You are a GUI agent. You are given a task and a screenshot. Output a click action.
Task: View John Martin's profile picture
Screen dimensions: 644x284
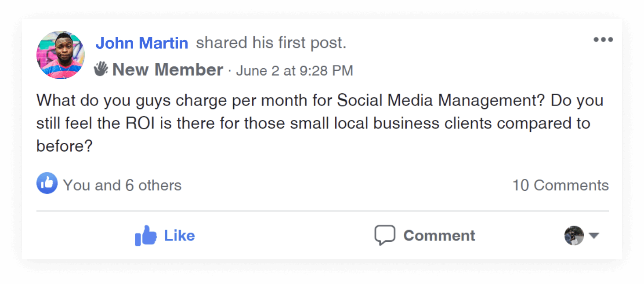(x=61, y=55)
